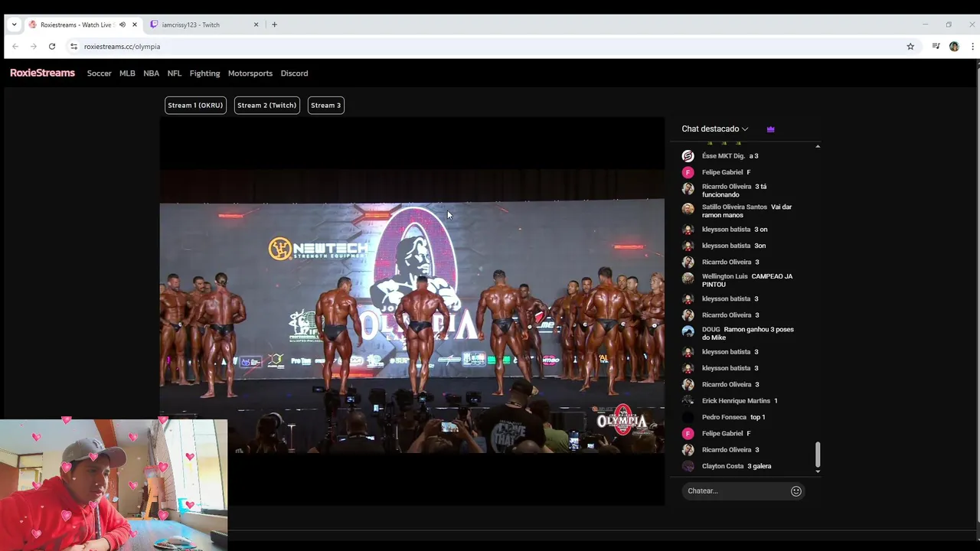Click Clayton Costa avatar in chat

click(688, 466)
